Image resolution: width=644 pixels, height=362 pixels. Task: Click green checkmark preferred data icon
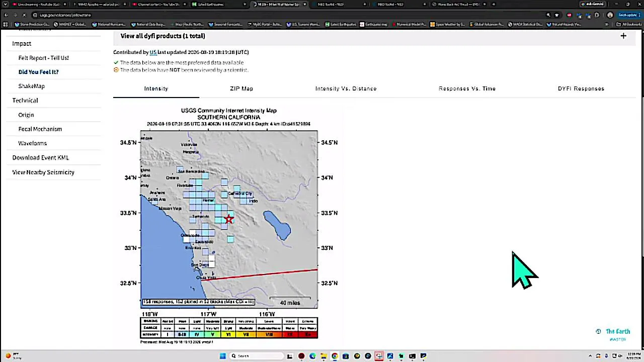[x=116, y=63]
